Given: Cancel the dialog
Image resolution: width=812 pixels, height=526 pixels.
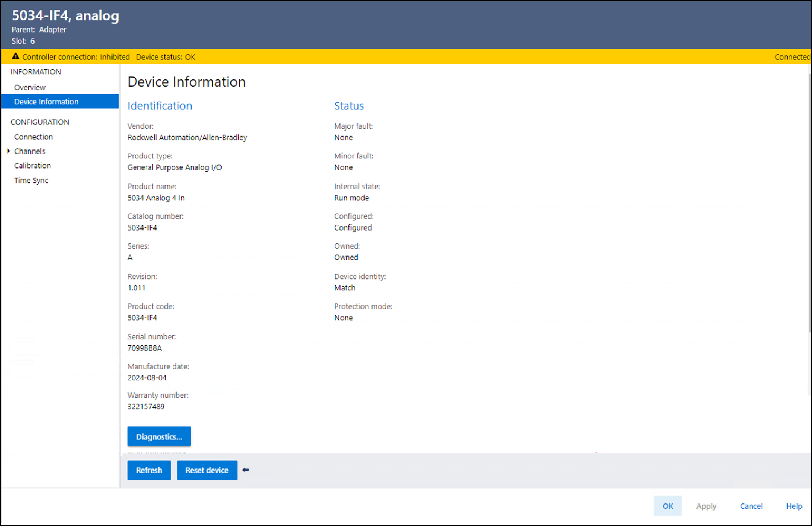Looking at the screenshot, I should [x=751, y=506].
